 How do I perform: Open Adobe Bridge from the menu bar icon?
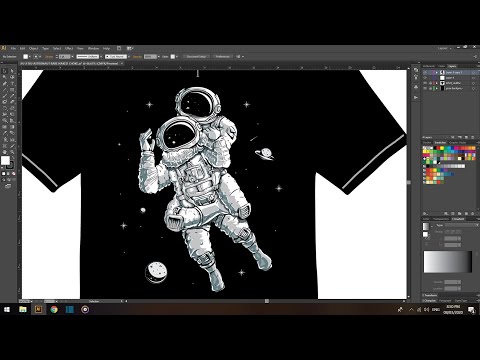point(119,48)
